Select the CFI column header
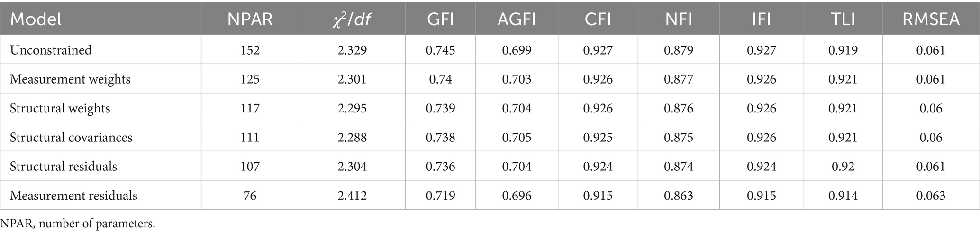Screen dimensions: 980x234 (598, 19)
